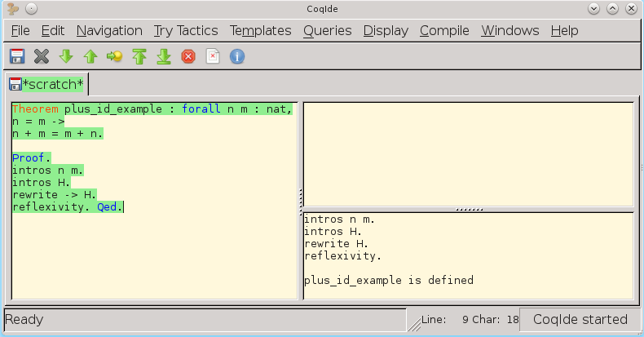Image resolution: width=644 pixels, height=337 pixels.
Task: Click the round pin button in title bar
Action: click(31, 9)
